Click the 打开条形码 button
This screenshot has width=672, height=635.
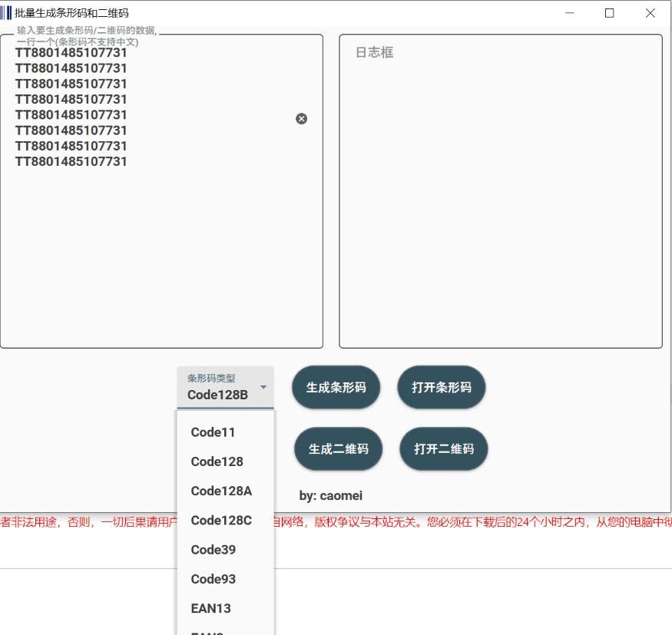point(442,387)
